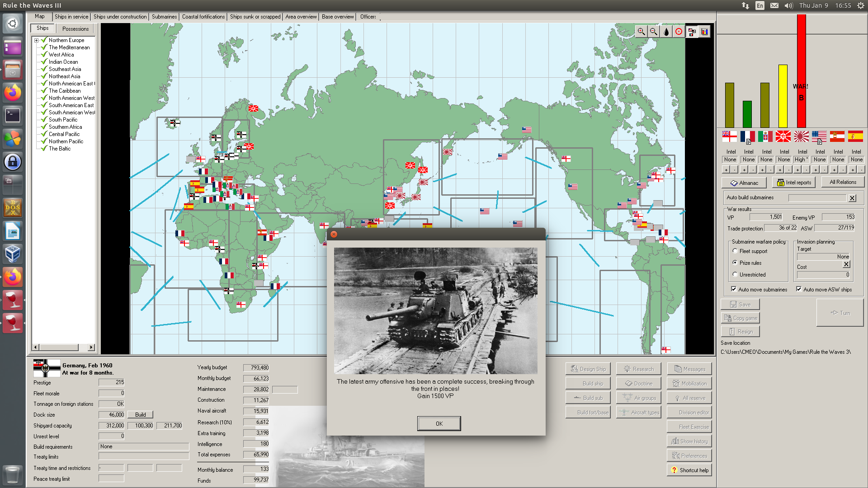
Task: Toggle Auto move ASW ships checkbox
Action: (x=799, y=289)
